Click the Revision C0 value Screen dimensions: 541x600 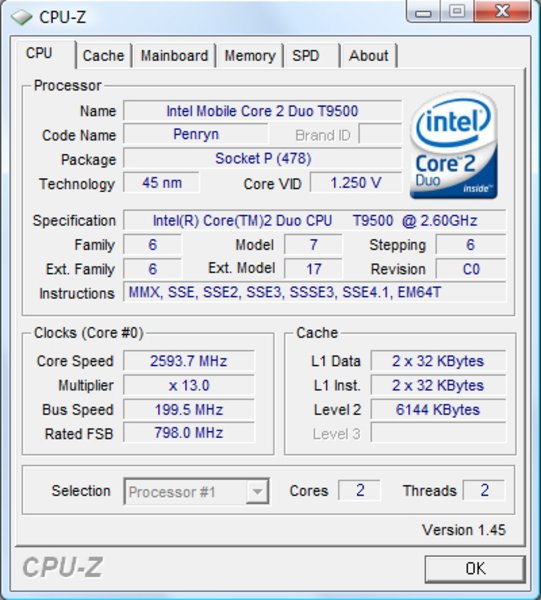[x=471, y=269]
